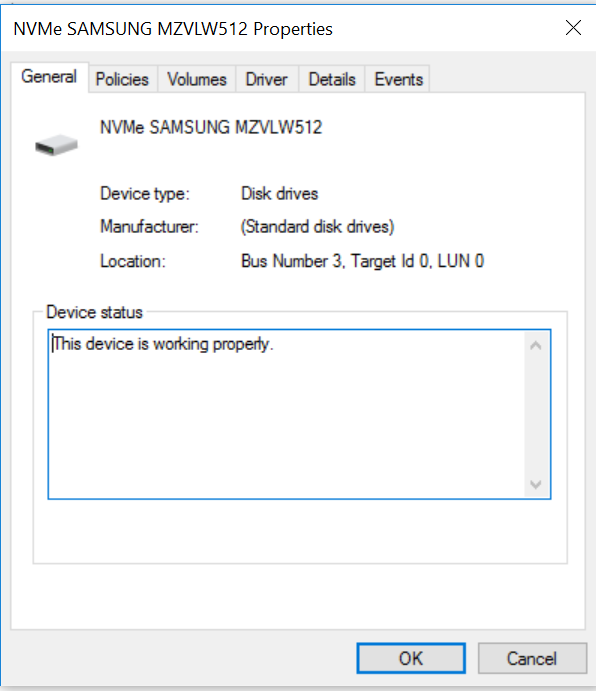This screenshot has width=596, height=691.
Task: Open the Details tab
Action: coord(332,79)
